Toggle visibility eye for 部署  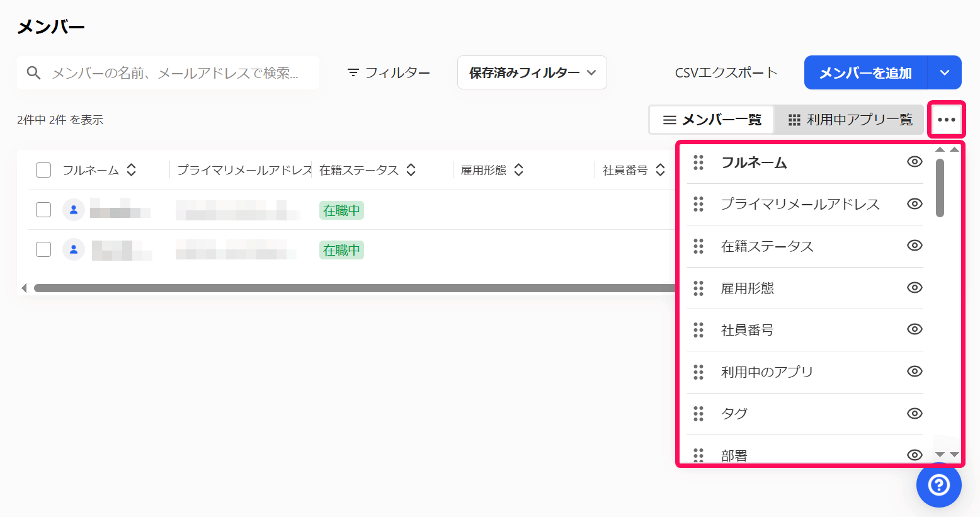pyautogui.click(x=914, y=455)
